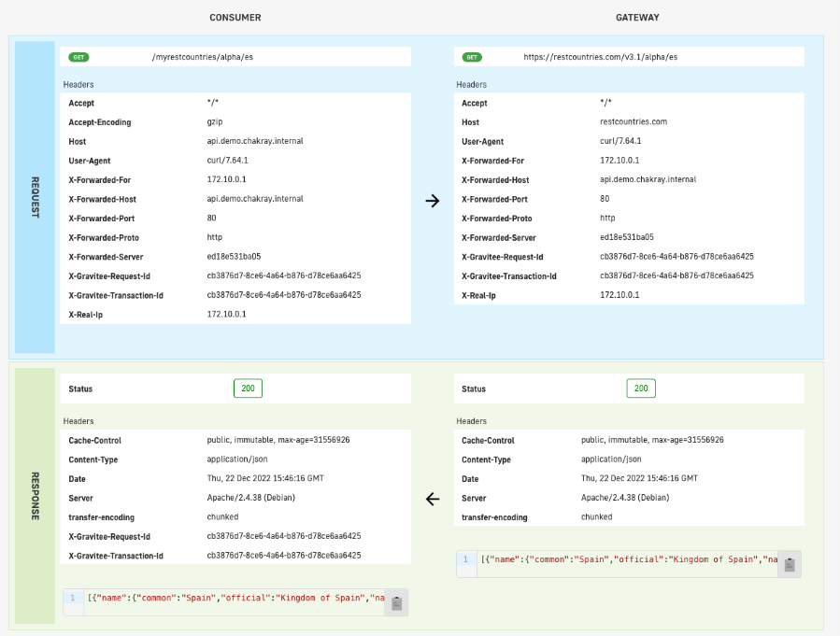
Task: Click inside the consumer response JSON body
Action: (234, 598)
